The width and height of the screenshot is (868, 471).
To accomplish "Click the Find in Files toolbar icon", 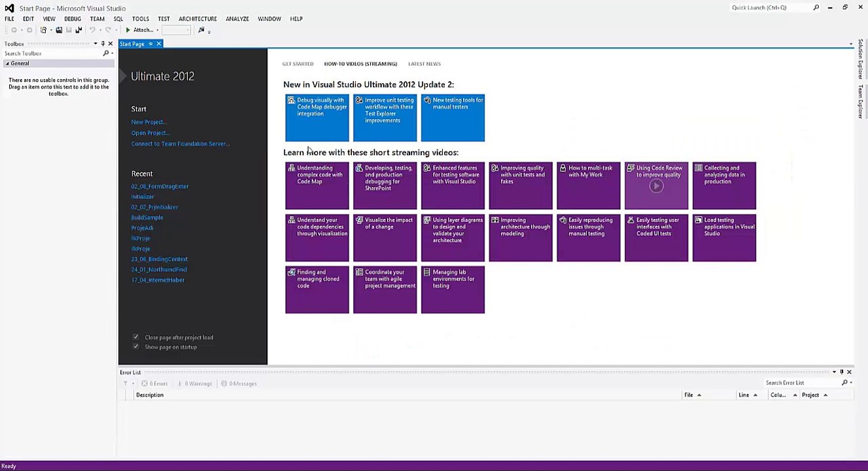I will coord(201,30).
